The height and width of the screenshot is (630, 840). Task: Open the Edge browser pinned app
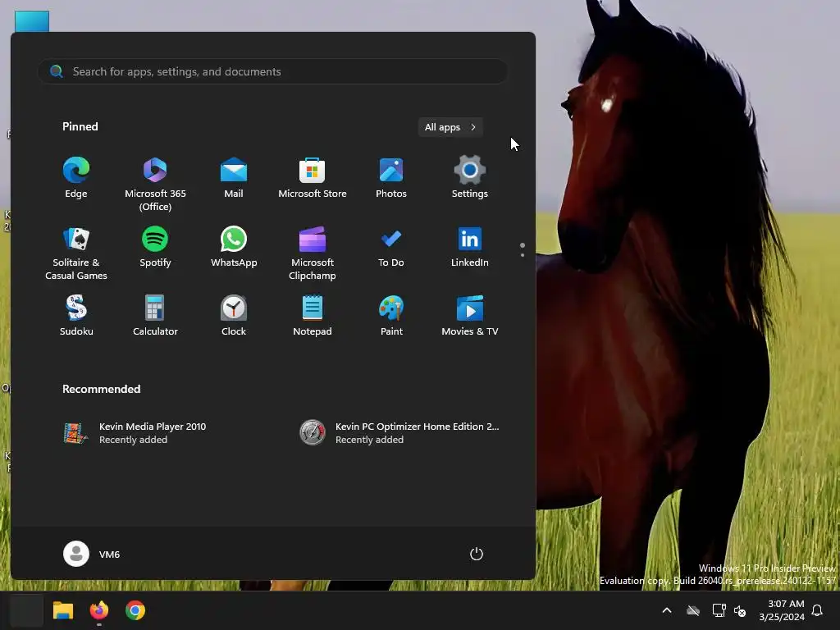click(76, 178)
